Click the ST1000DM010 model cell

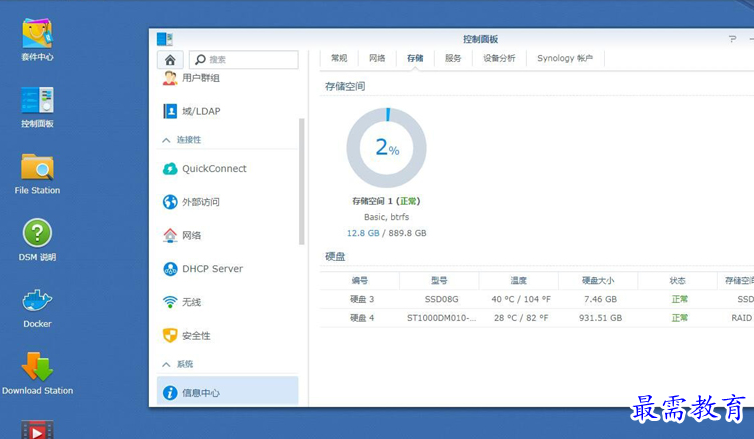(x=441, y=318)
